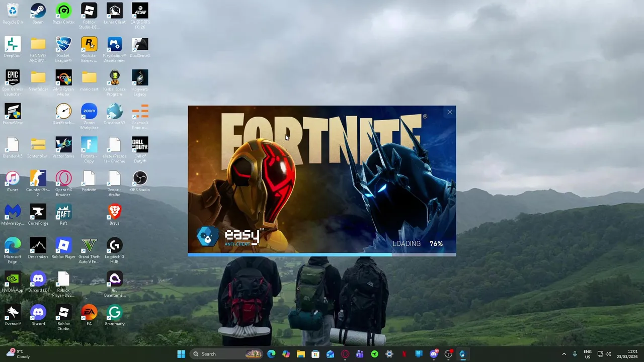Select the Lunar Client shortcut
Viewport: 644px width, 362px height.
point(115,14)
